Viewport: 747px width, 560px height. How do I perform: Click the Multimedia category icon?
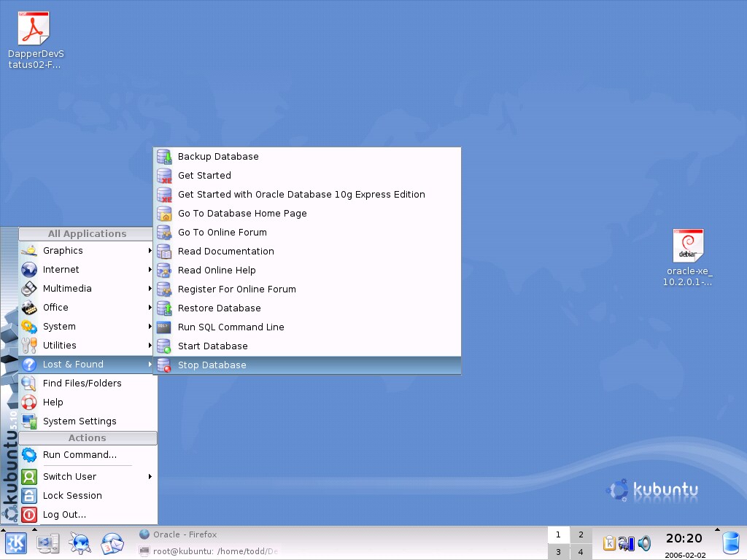click(29, 289)
